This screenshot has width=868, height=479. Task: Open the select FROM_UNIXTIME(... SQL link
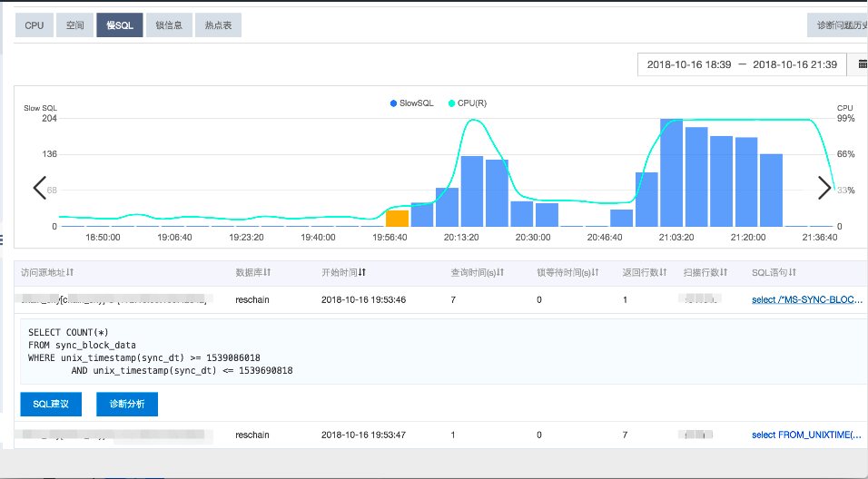click(806, 435)
